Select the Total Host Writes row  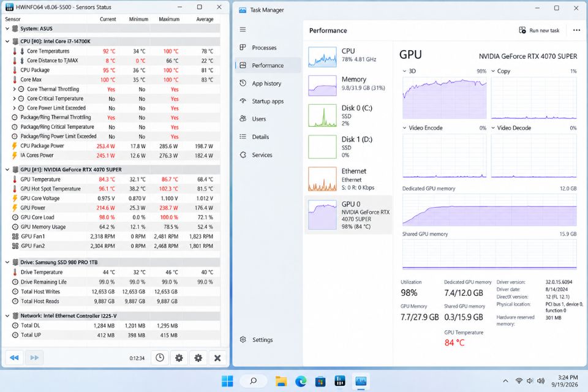[111, 292]
